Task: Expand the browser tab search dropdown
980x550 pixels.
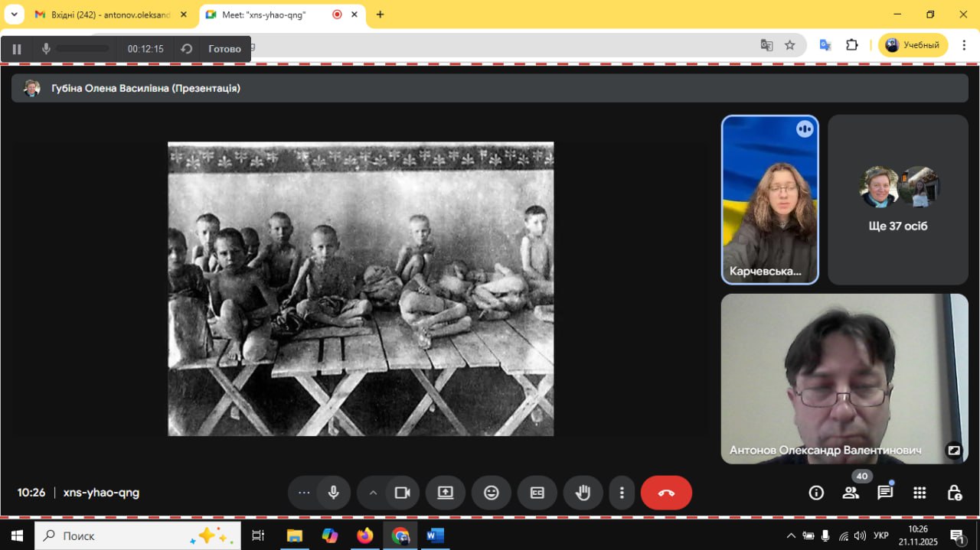Action: (x=14, y=15)
